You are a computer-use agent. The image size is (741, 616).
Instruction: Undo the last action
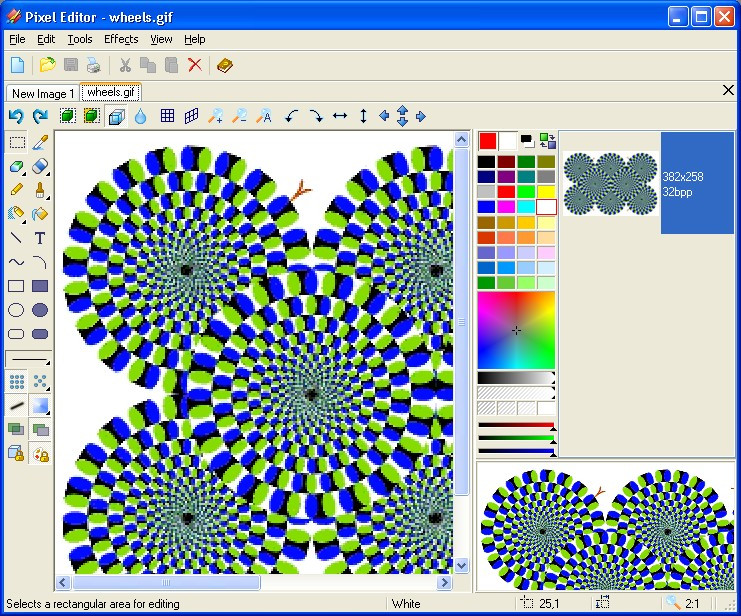[17, 116]
